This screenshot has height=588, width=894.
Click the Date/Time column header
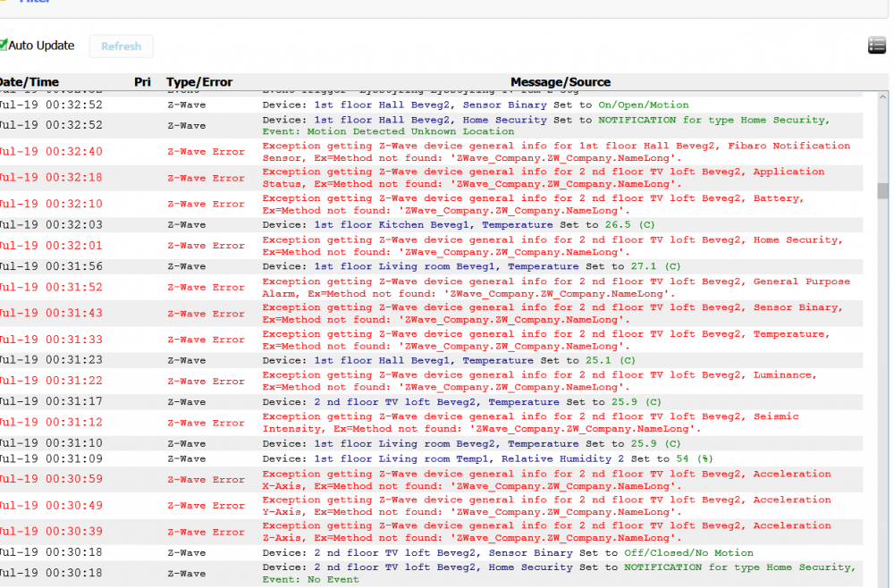pos(29,82)
